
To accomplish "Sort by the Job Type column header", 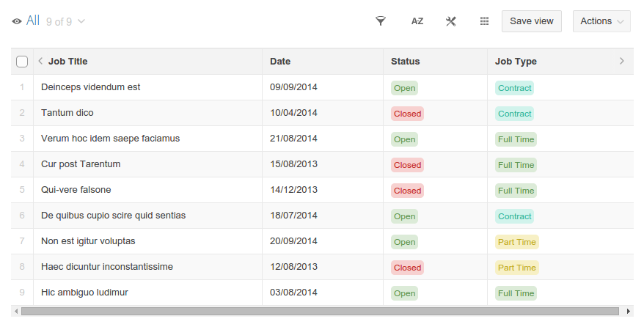I will [516, 62].
